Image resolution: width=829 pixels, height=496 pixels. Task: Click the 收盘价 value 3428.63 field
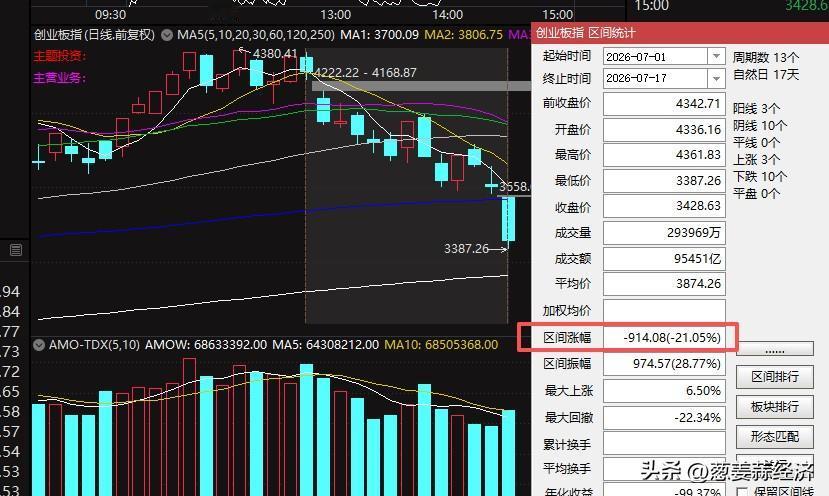tap(664, 206)
